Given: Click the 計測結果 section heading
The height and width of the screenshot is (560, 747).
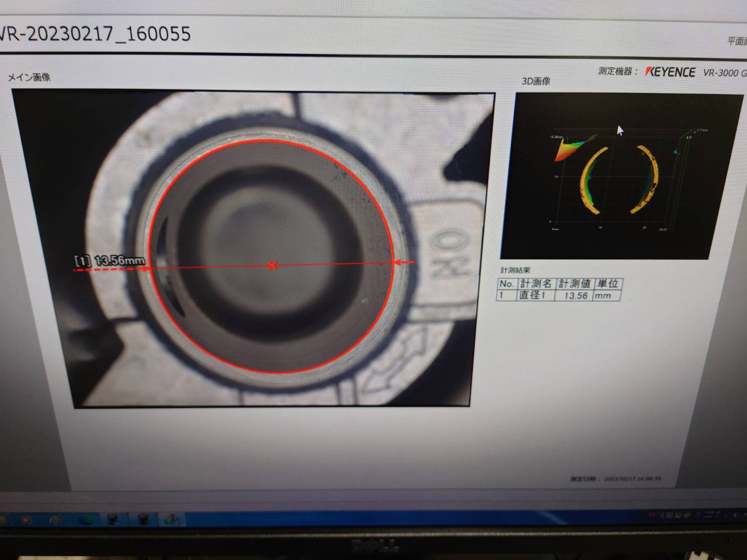Looking at the screenshot, I should pos(514,270).
